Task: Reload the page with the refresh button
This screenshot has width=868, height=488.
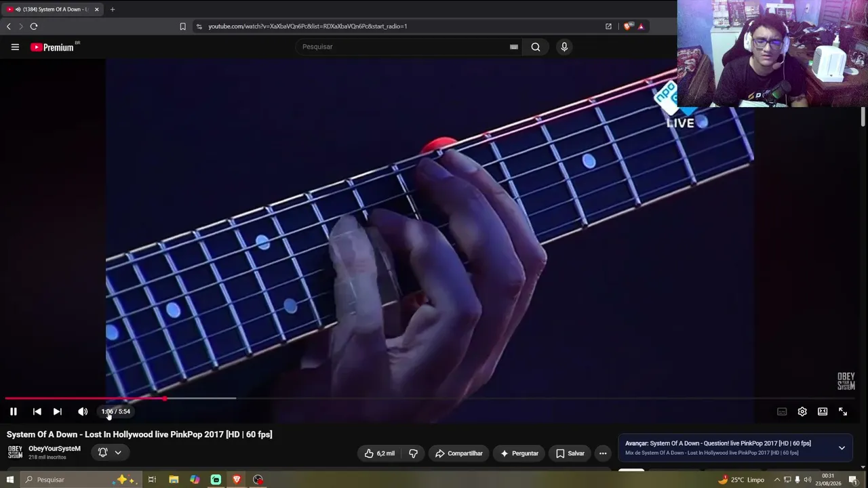Action: 34,26
